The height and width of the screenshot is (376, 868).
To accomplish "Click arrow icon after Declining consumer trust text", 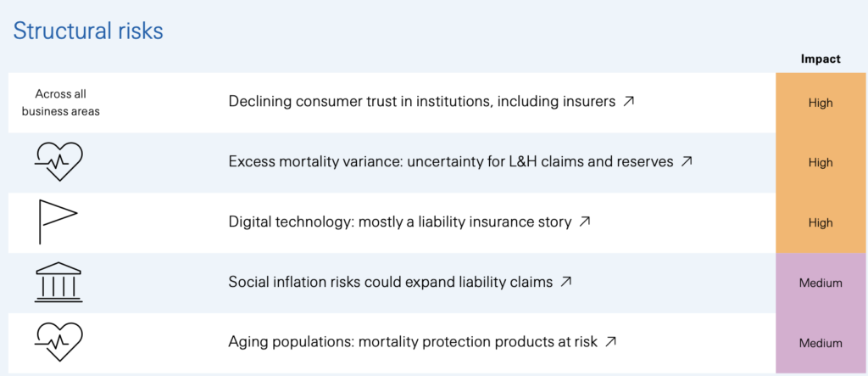I will coord(628,102).
